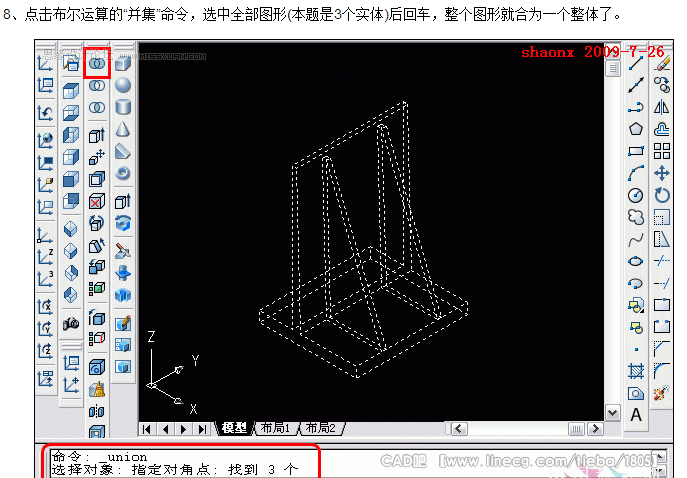Create a Box solid
Image resolution: width=687 pixels, height=478 pixels.
tap(123, 64)
